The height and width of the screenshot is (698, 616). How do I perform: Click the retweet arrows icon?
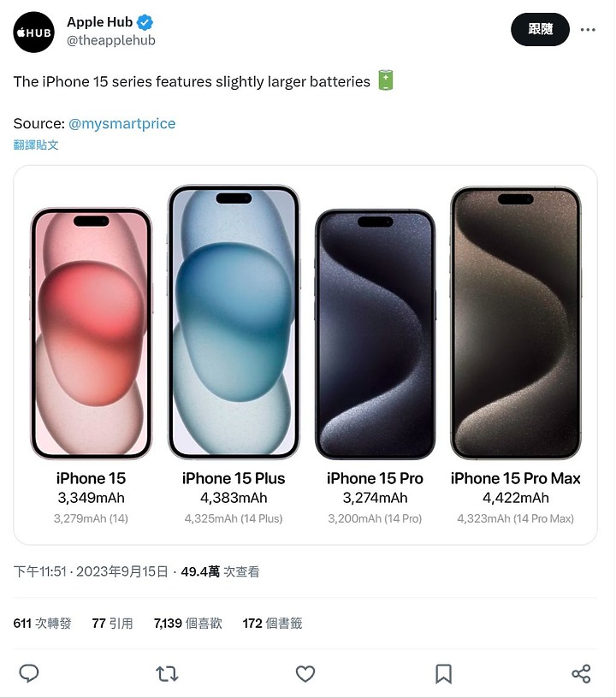pos(168,674)
